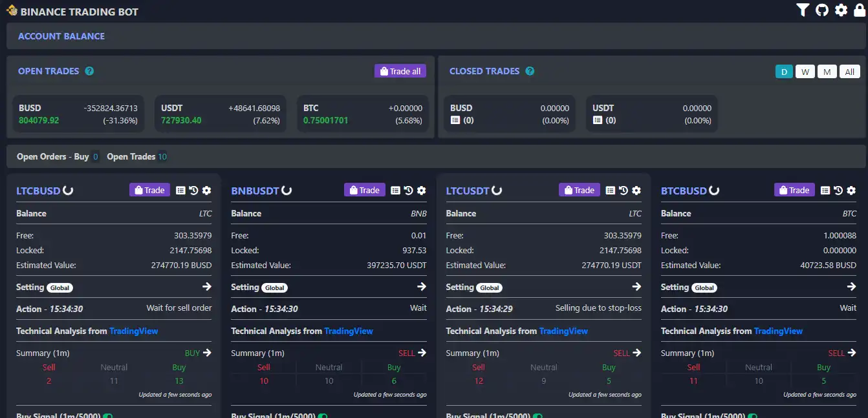
Task: Click the loading spinner next to BTCBUSD
Action: [713, 190]
